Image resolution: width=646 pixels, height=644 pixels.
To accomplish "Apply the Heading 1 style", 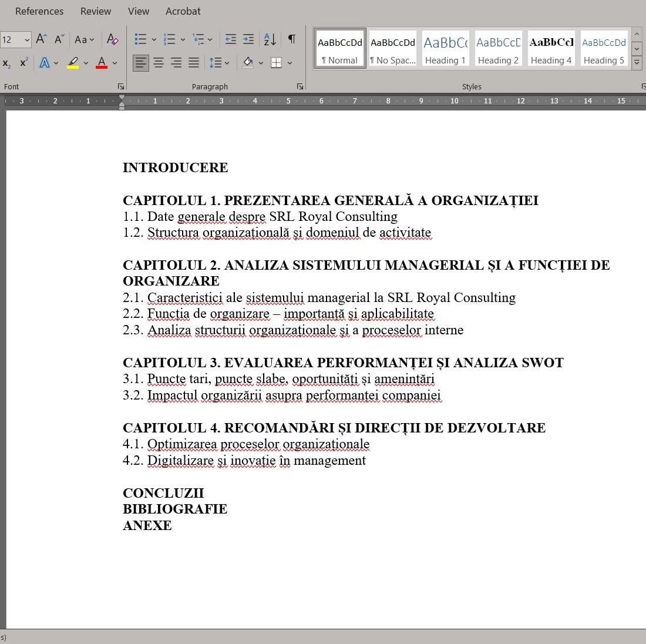I will tap(445, 48).
